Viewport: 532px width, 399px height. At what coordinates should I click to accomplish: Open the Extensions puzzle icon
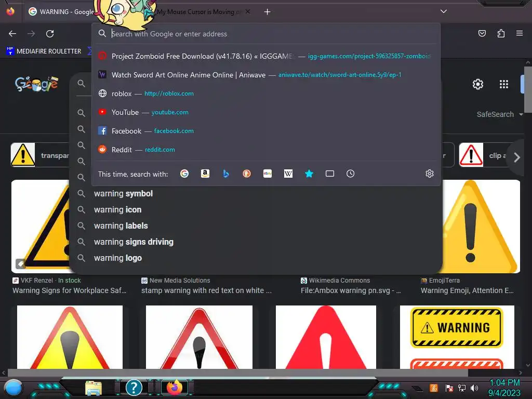[x=501, y=33]
